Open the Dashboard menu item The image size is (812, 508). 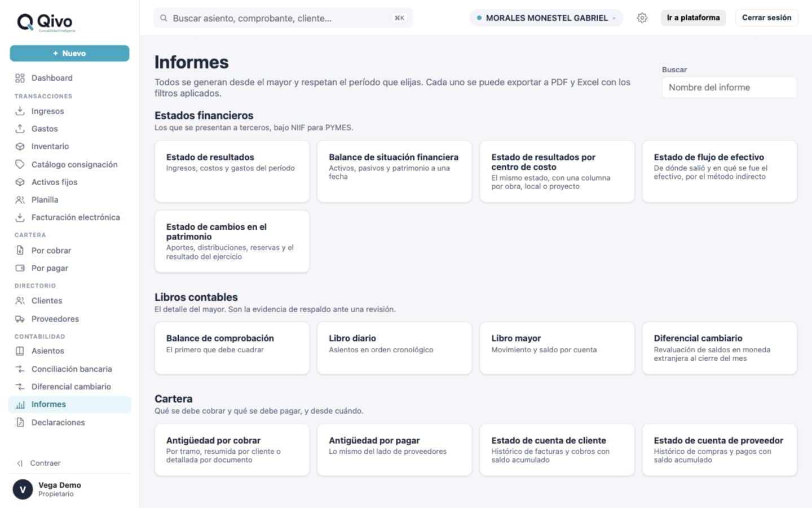tap(70, 78)
